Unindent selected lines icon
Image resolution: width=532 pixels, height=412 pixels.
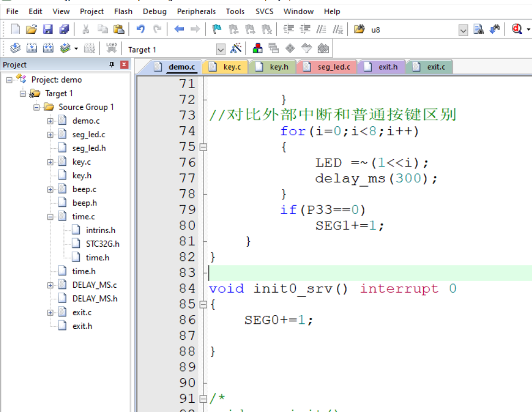coord(305,29)
